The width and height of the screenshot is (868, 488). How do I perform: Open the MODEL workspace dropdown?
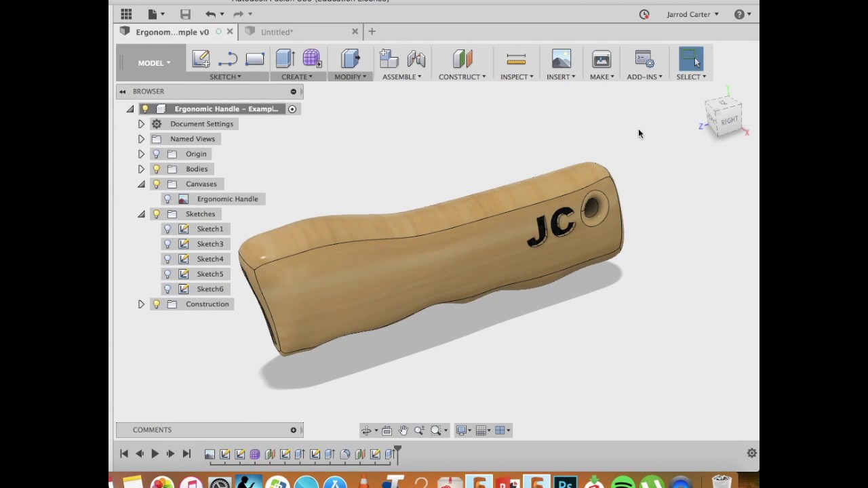click(154, 63)
